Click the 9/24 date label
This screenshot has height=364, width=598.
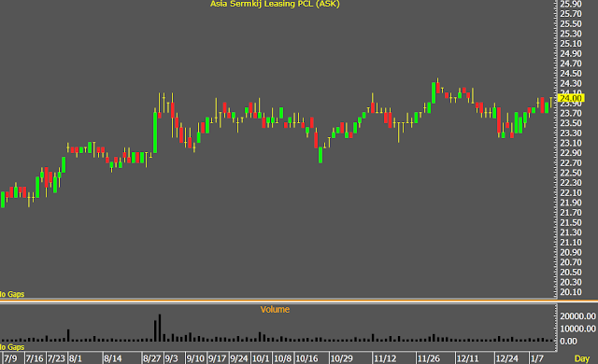239,358
